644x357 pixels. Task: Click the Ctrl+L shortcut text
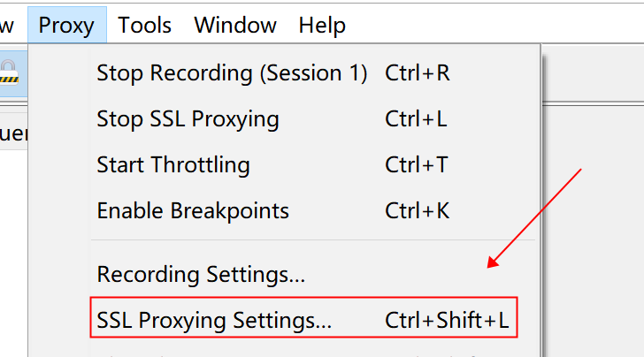pyautogui.click(x=416, y=118)
